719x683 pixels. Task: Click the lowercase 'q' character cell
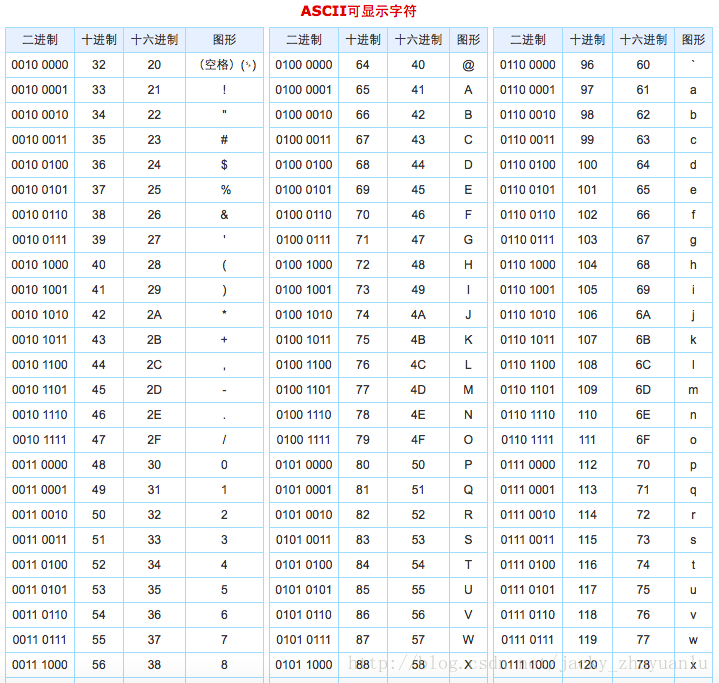(x=693, y=490)
